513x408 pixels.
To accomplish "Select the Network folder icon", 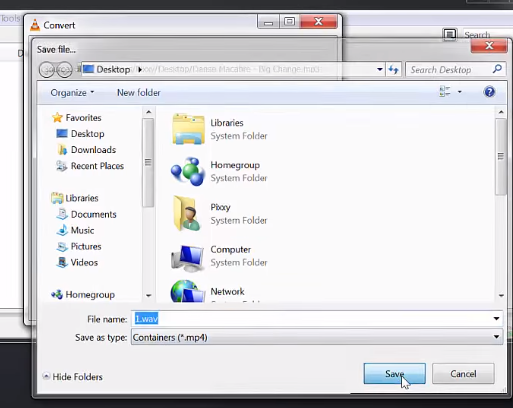I will click(x=188, y=291).
